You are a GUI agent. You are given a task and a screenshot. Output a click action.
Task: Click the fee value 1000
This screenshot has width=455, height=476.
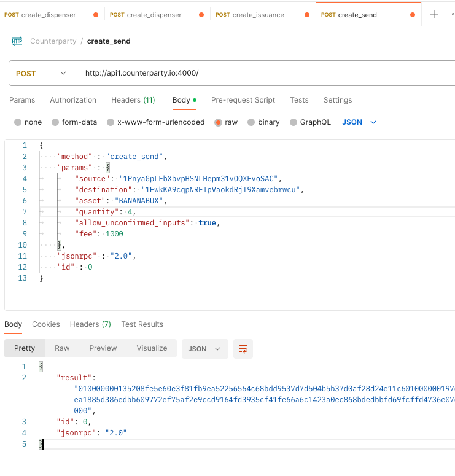(114, 234)
